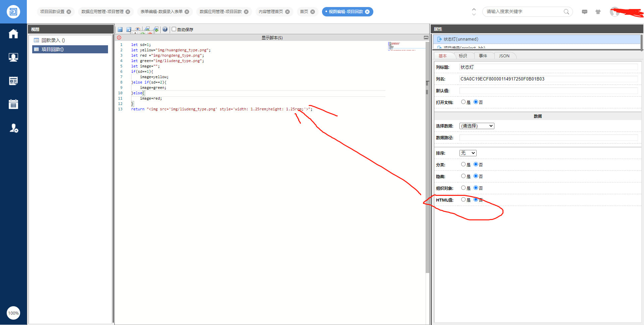Viewport: 644px width, 325px height.
Task: Set 分类 to 是
Action: (463, 164)
